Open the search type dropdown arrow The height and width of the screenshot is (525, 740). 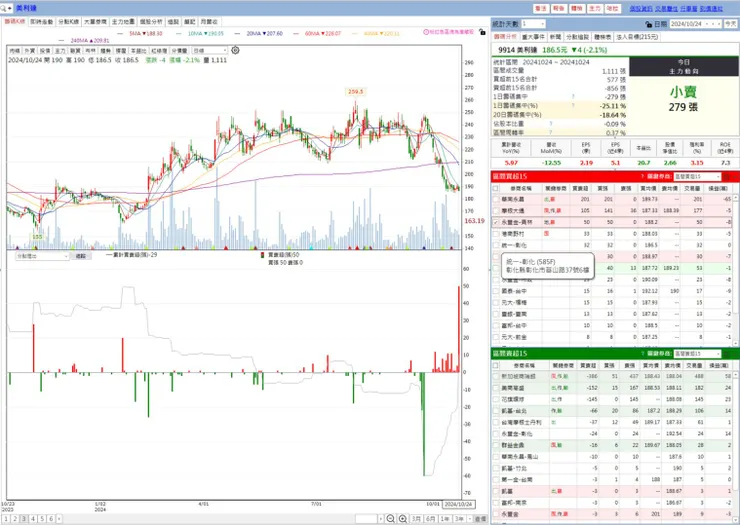[10, 8]
